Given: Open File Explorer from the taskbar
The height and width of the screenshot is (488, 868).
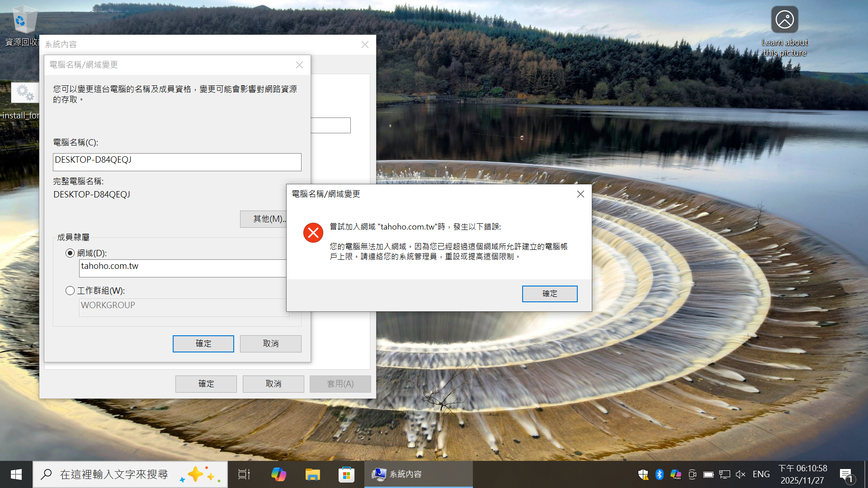Looking at the screenshot, I should 312,474.
